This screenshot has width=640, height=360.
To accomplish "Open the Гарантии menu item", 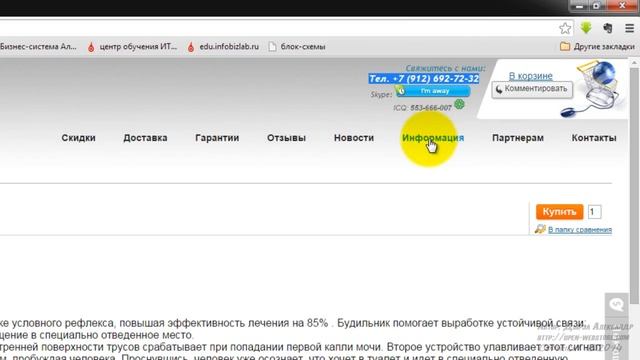I will tap(217, 138).
